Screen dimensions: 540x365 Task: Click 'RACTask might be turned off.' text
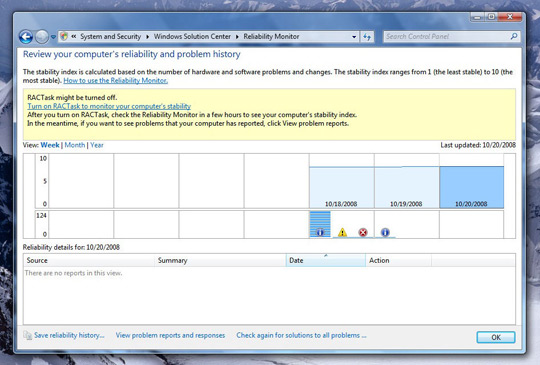pyautogui.click(x=72, y=97)
